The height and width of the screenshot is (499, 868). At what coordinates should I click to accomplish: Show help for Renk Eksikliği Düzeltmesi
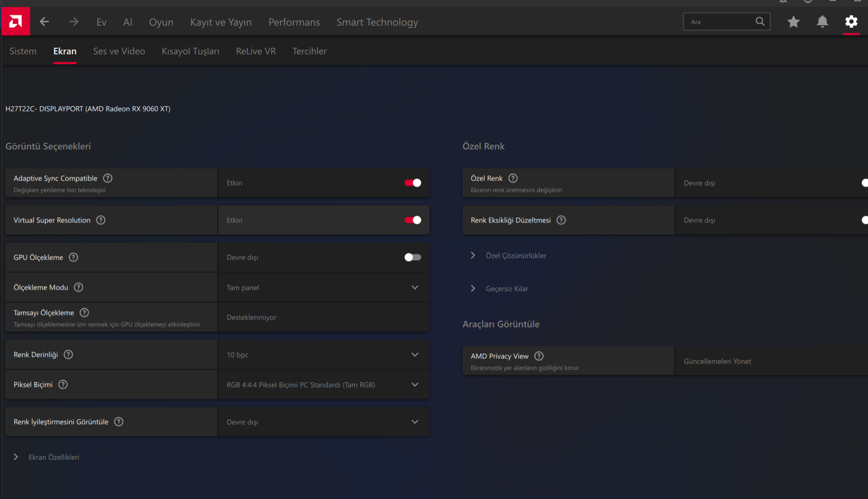click(x=561, y=220)
